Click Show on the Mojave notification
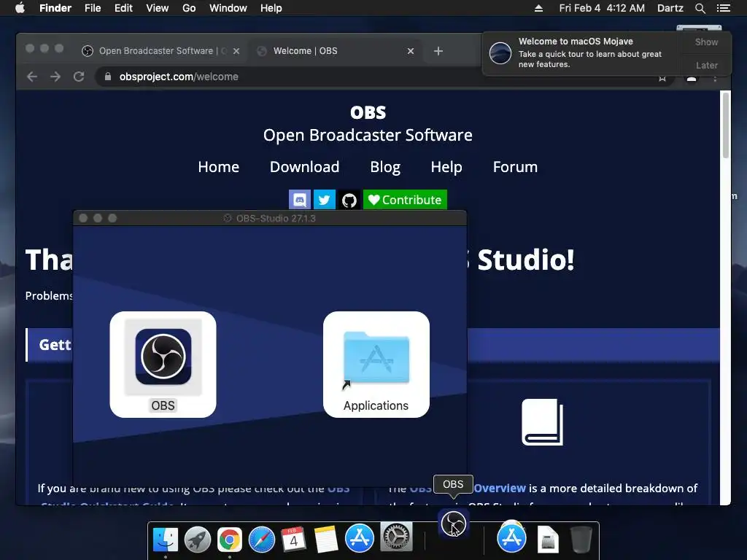Viewport: 747px width, 560px height. pyautogui.click(x=706, y=42)
